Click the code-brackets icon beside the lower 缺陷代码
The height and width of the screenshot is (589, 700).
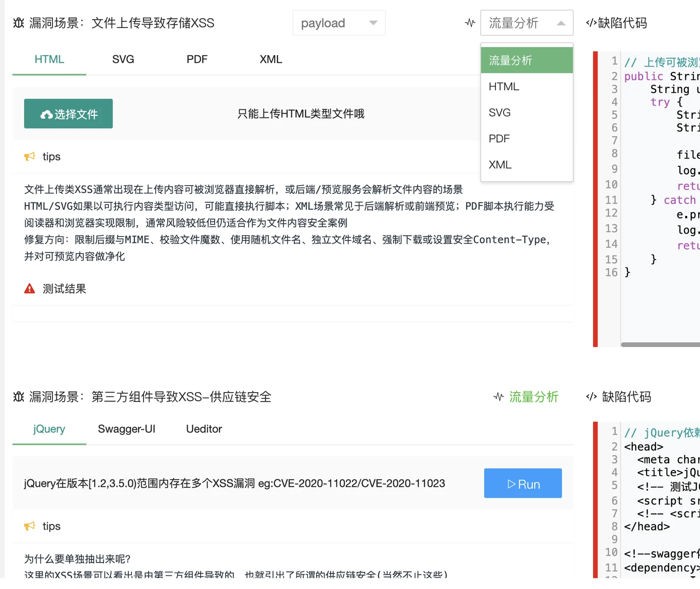(592, 397)
